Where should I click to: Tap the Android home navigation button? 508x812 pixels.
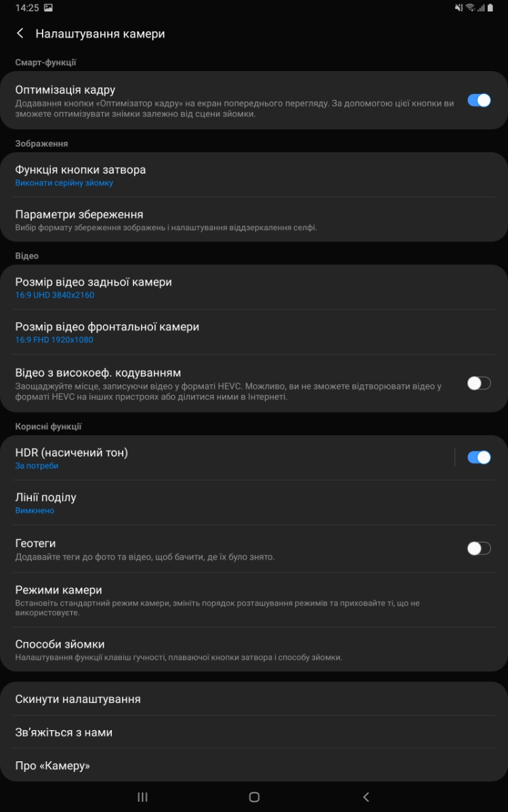pos(254,797)
